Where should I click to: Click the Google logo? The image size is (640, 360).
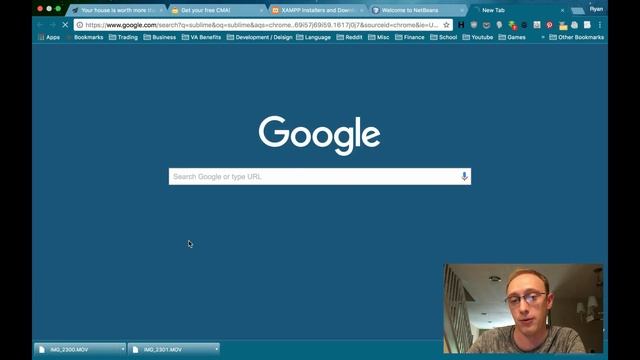click(x=319, y=135)
